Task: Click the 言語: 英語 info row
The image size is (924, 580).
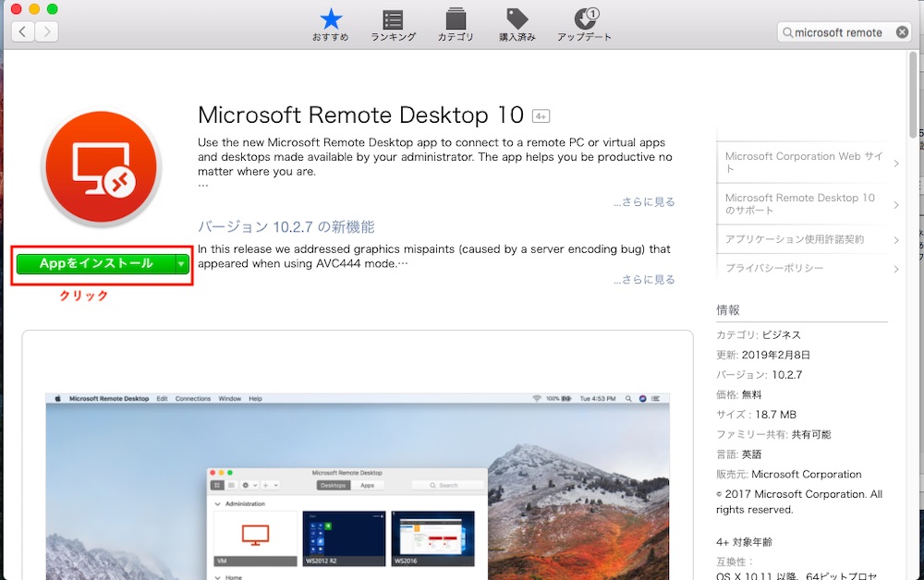Action: 739,454
